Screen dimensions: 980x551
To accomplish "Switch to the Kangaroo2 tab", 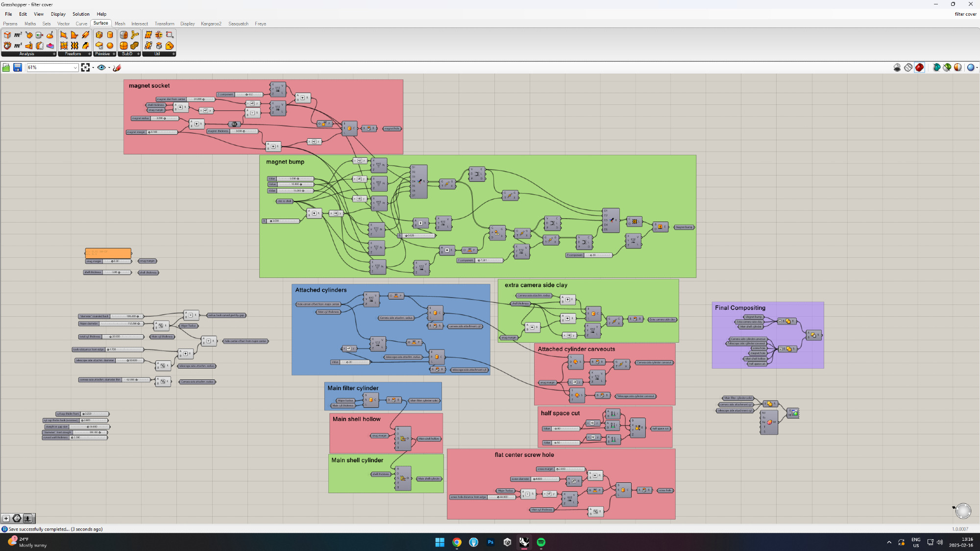I will 211,24.
